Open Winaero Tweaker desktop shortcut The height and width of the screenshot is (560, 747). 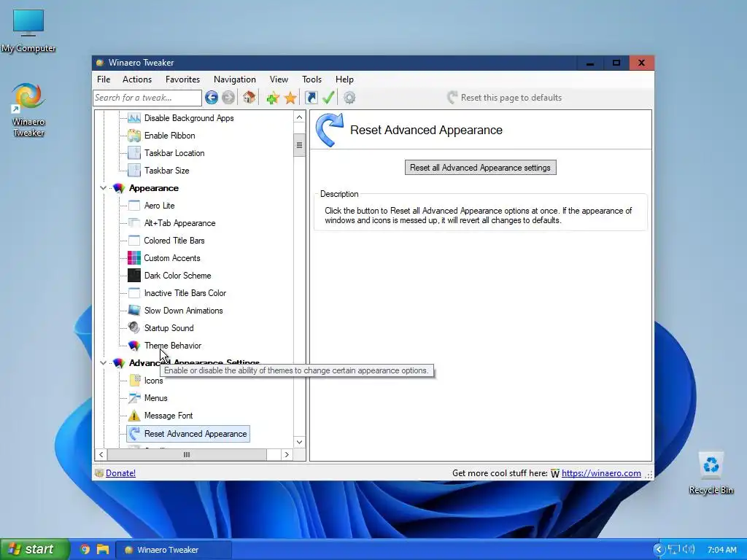tap(28, 110)
